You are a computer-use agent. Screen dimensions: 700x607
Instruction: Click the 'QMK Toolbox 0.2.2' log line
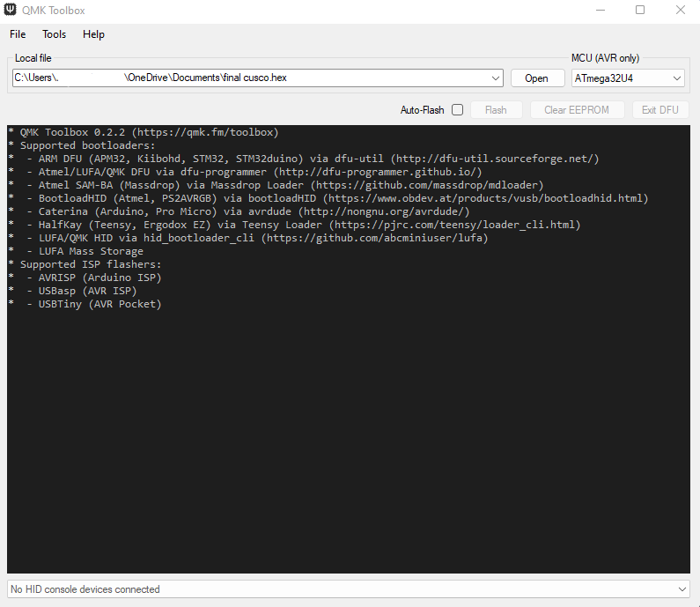tap(144, 132)
